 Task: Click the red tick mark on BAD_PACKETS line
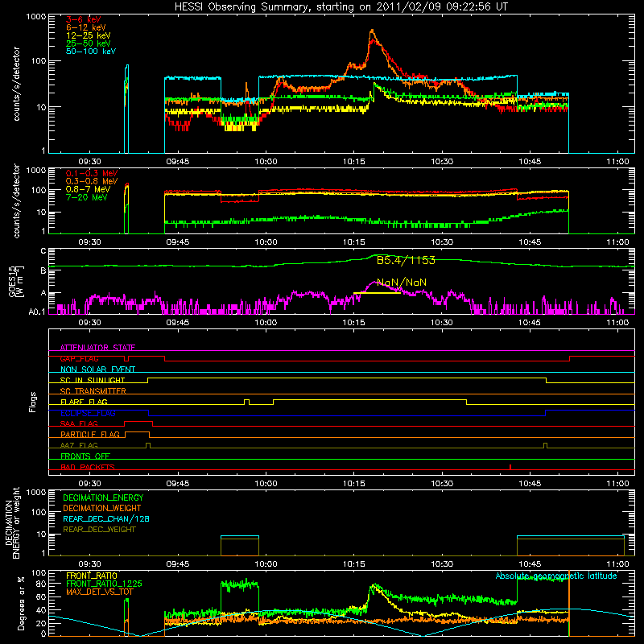coord(510,467)
